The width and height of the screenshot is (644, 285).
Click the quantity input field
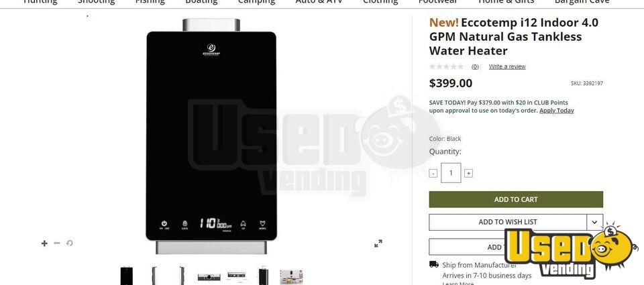451,173
